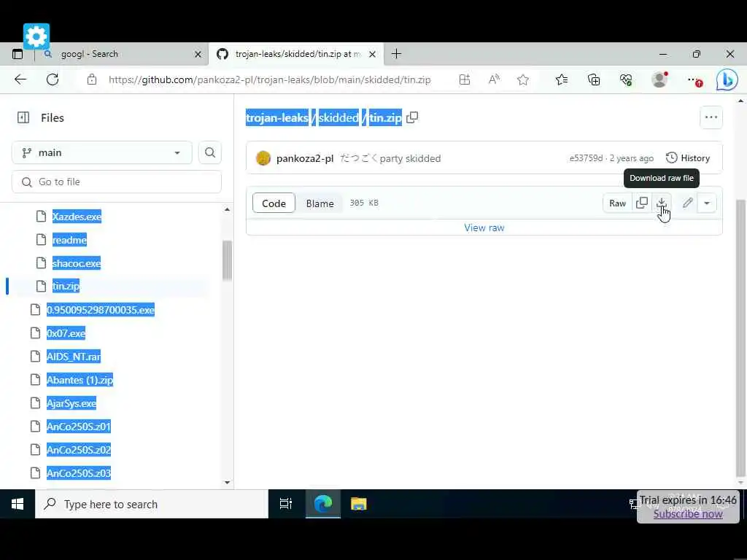Open AnCo250S.z03 in the file tree
The width and height of the screenshot is (747, 560).
(x=79, y=473)
